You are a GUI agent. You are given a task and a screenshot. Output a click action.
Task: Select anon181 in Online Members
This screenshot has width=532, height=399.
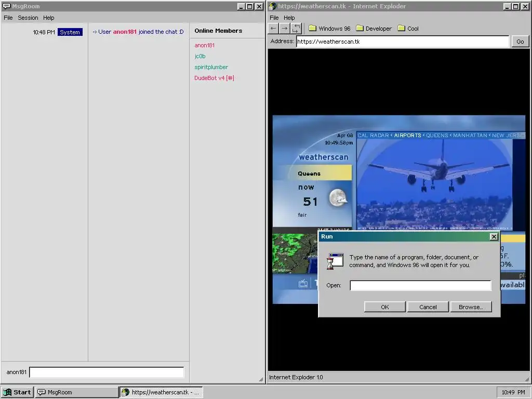point(204,45)
